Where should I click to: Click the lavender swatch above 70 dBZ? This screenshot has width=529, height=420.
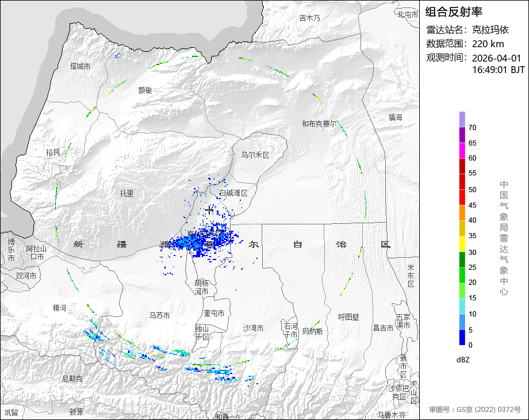[x=462, y=119]
